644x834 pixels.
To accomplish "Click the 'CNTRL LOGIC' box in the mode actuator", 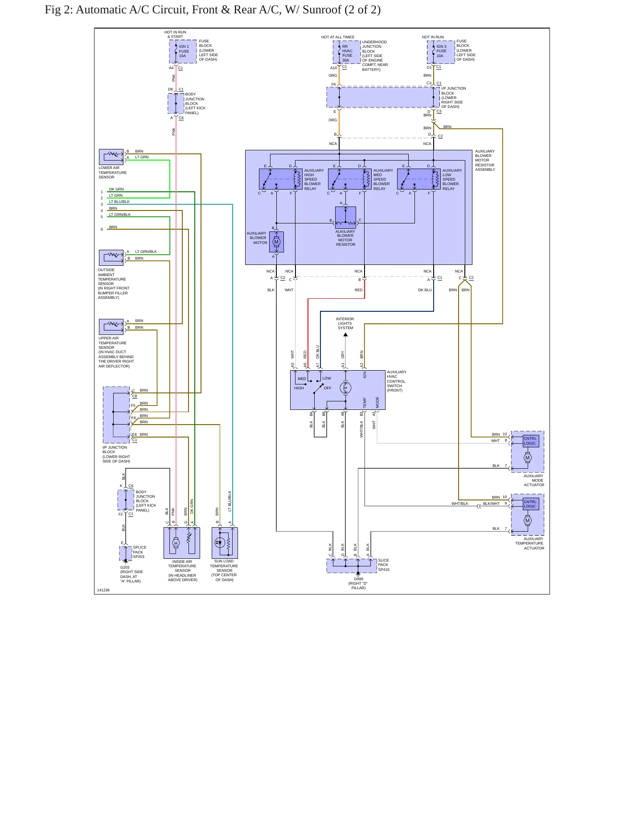I will (531, 441).
